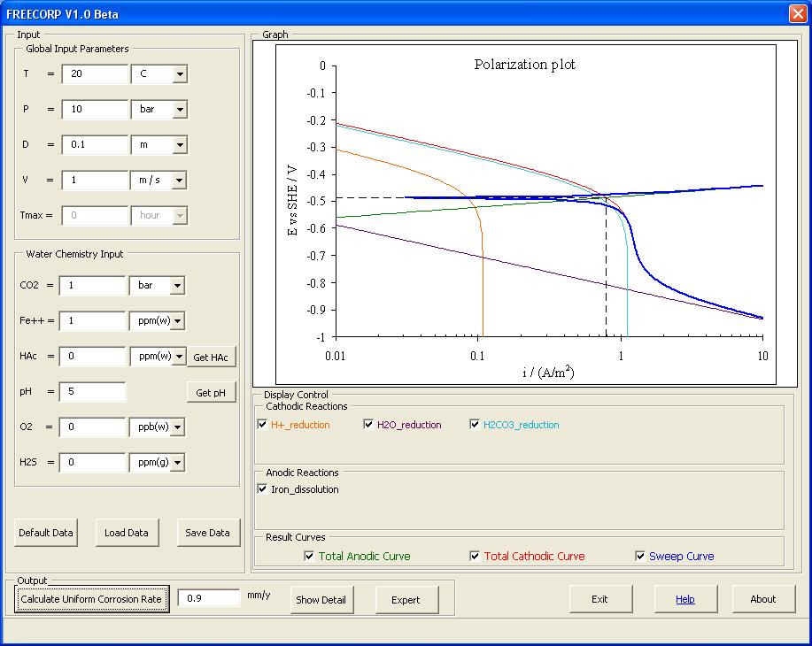812x646 pixels.
Task: Click Calculate Uniform Corrosion Rate
Action: pyautogui.click(x=92, y=599)
